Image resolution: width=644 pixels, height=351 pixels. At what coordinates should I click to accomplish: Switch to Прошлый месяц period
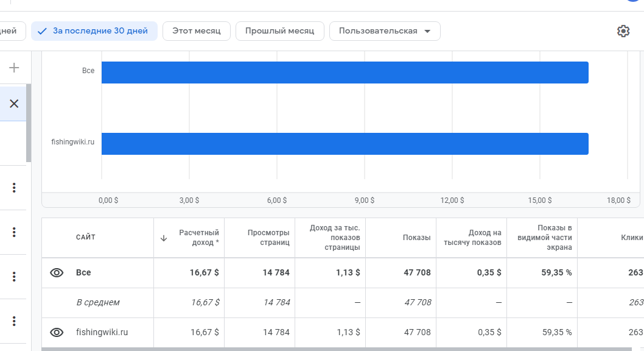tap(279, 31)
